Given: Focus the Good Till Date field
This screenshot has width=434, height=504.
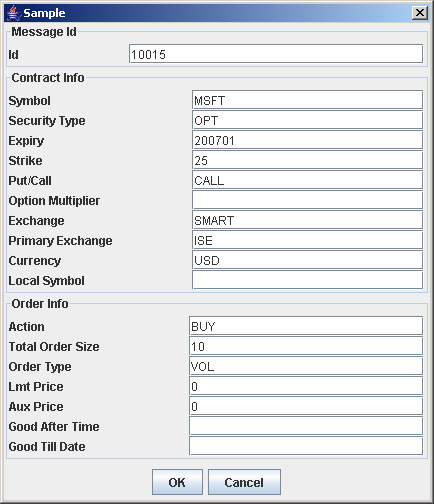Looking at the screenshot, I should [x=306, y=446].
